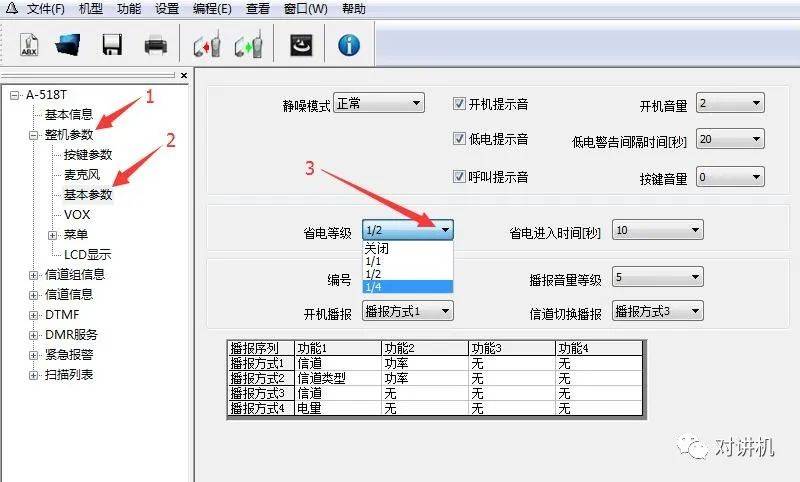Viewport: 800px width, 482px height.
Task: Open the 开机播报 dropdown
Action: (408, 311)
